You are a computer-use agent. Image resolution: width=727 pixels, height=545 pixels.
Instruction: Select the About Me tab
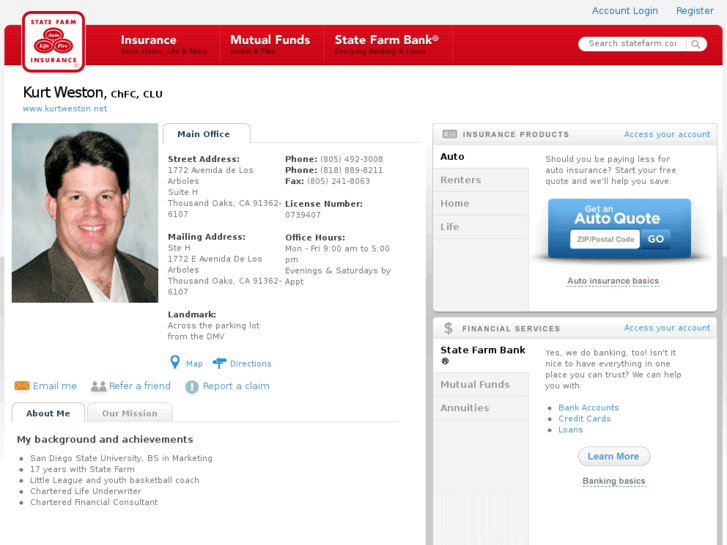tap(48, 413)
